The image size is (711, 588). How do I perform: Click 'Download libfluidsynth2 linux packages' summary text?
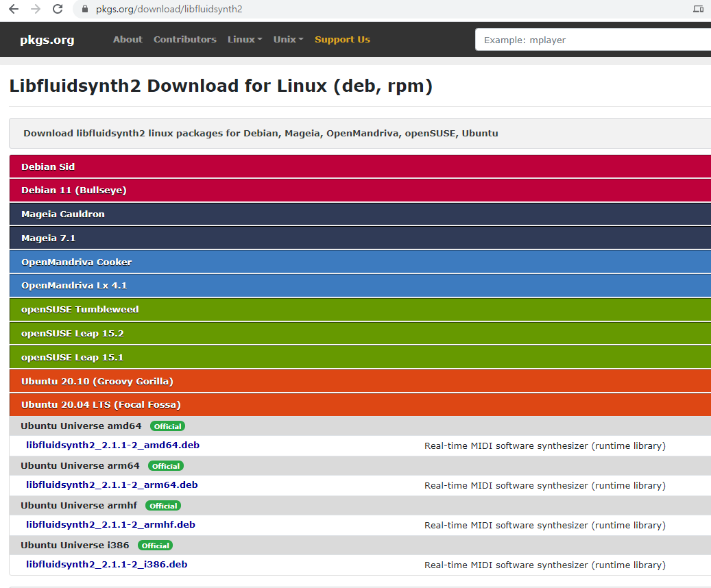pos(261,133)
